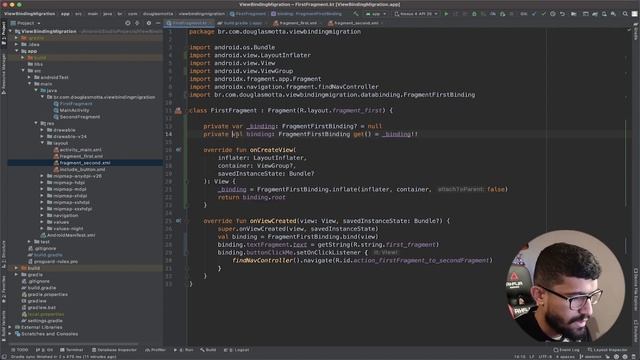This screenshot has width=640, height=360.
Task: Run the app with the green play icon
Action: click(446, 14)
